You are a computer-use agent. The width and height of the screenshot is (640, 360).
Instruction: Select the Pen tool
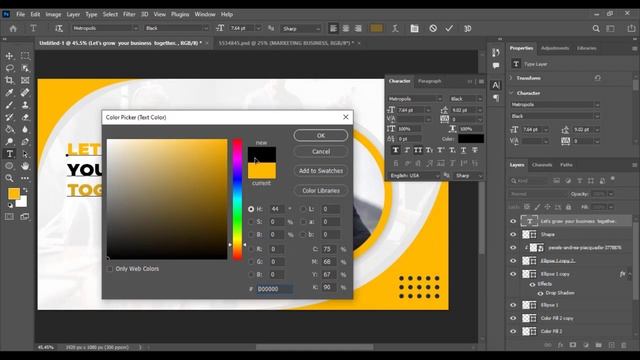coord(25,142)
